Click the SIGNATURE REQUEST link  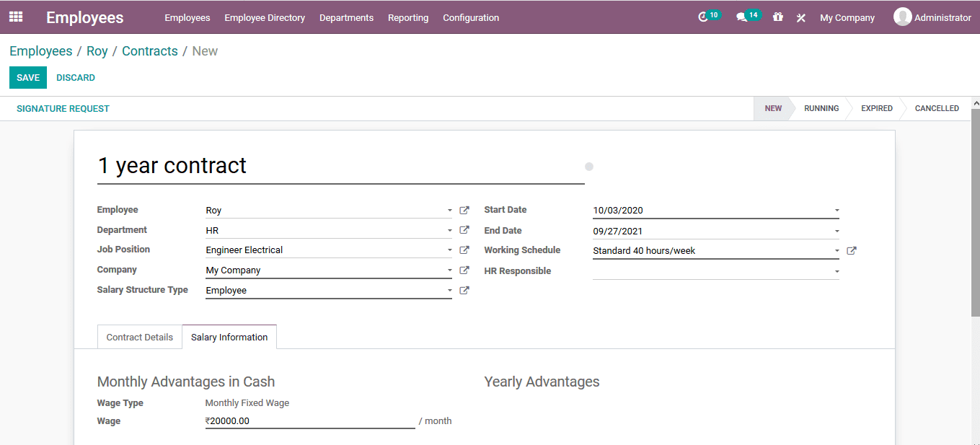tap(63, 108)
